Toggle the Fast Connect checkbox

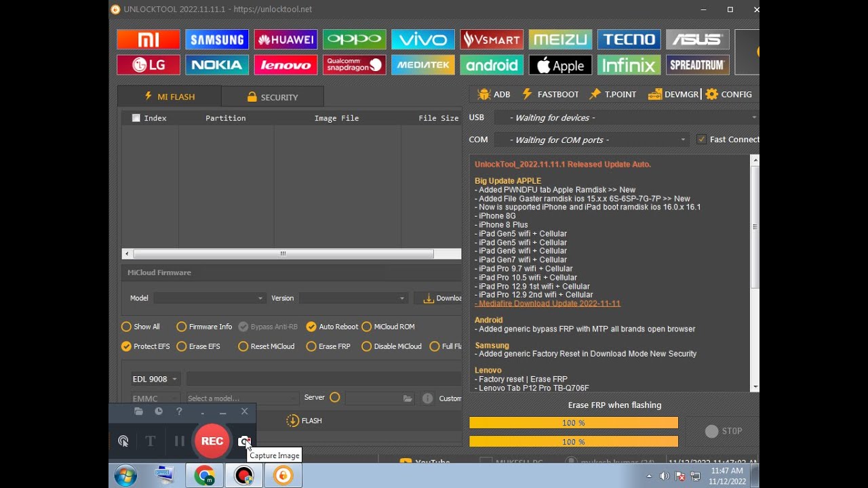click(701, 140)
